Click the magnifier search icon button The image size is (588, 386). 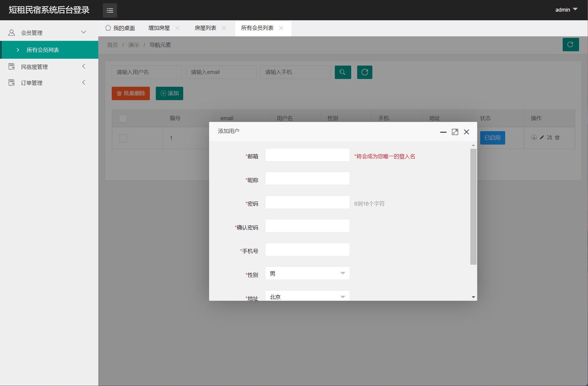click(343, 72)
